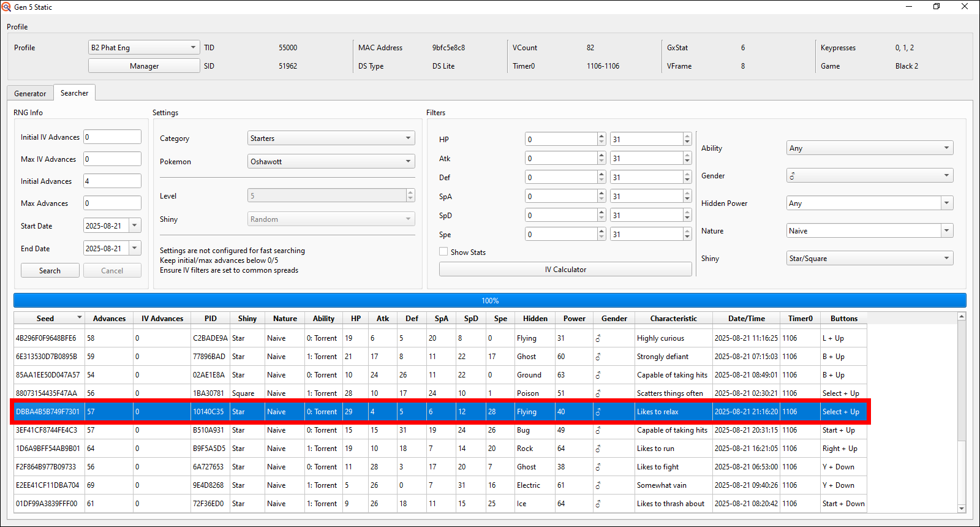Select the Searcher tab
This screenshot has width=980, height=527.
(x=74, y=93)
